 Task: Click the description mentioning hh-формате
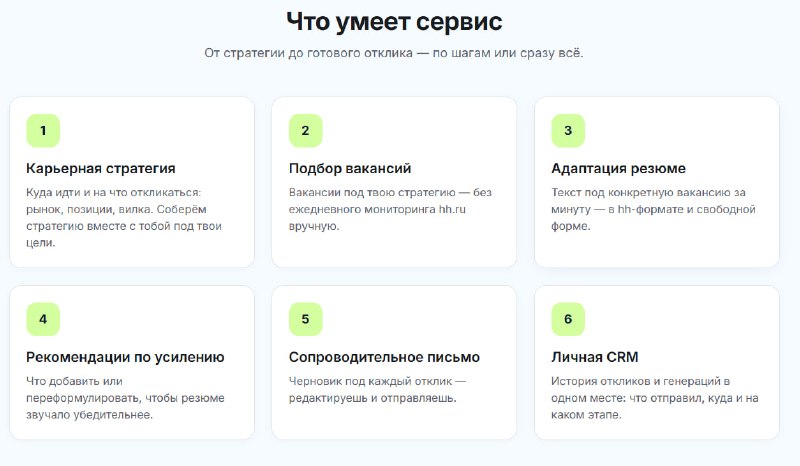point(653,209)
